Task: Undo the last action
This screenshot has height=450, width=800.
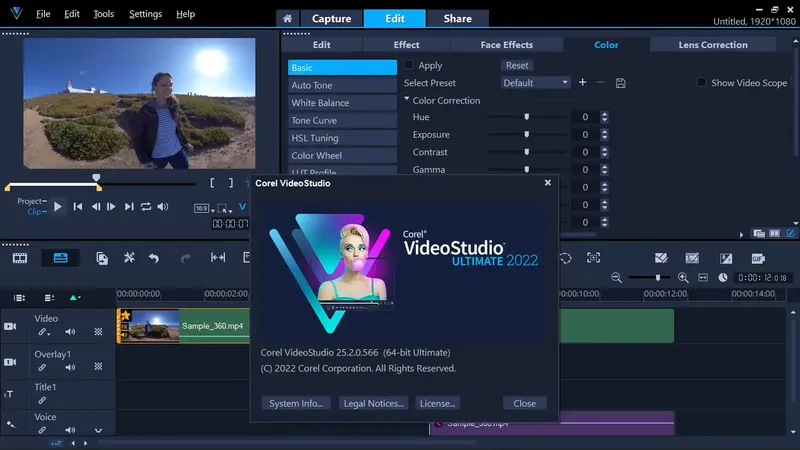Action: [154, 258]
